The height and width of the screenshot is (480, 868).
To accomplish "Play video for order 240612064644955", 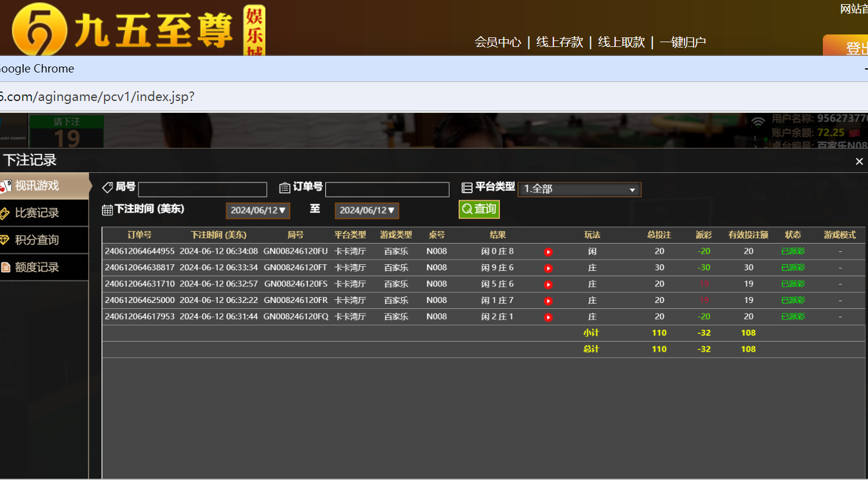I will pos(547,251).
